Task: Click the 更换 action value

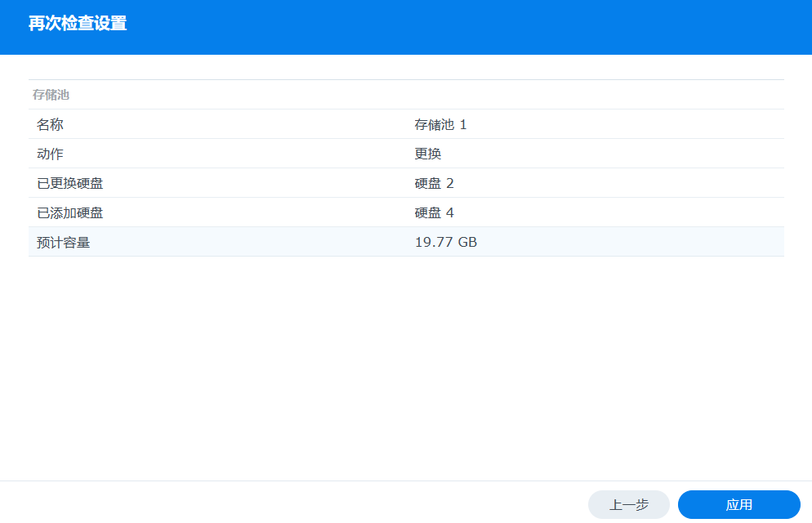Action: (428, 154)
